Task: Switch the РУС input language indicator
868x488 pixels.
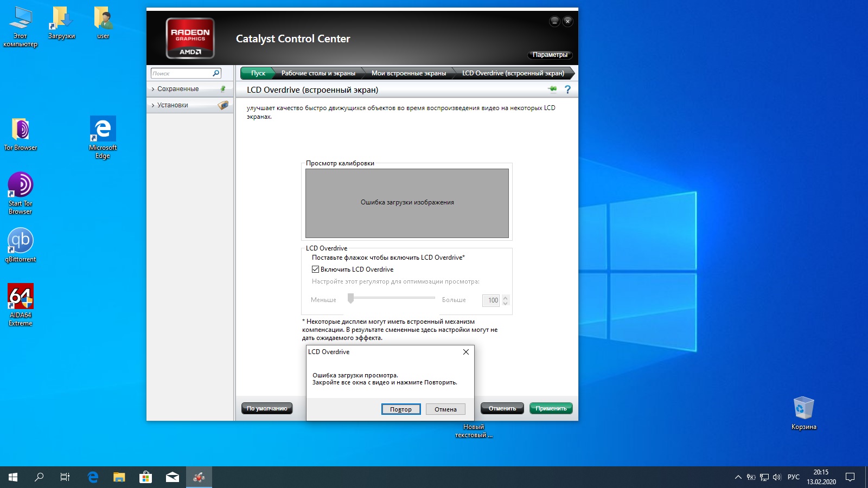Action: click(x=793, y=477)
